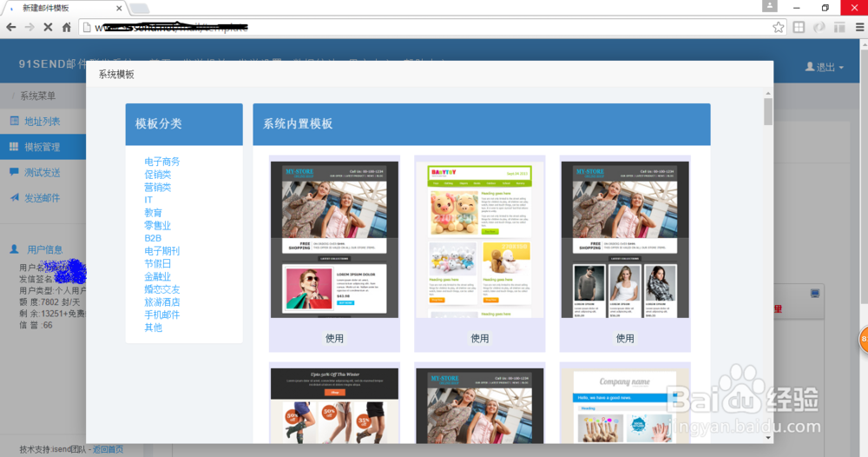Image resolution: width=868 pixels, height=457 pixels.
Task: Open second-row MY-STORE template thumbnail
Action: (479, 406)
